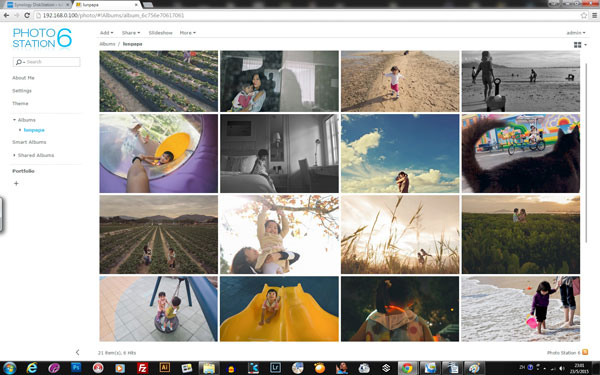
Task: Bookmark this page with star icon
Action: click(584, 15)
